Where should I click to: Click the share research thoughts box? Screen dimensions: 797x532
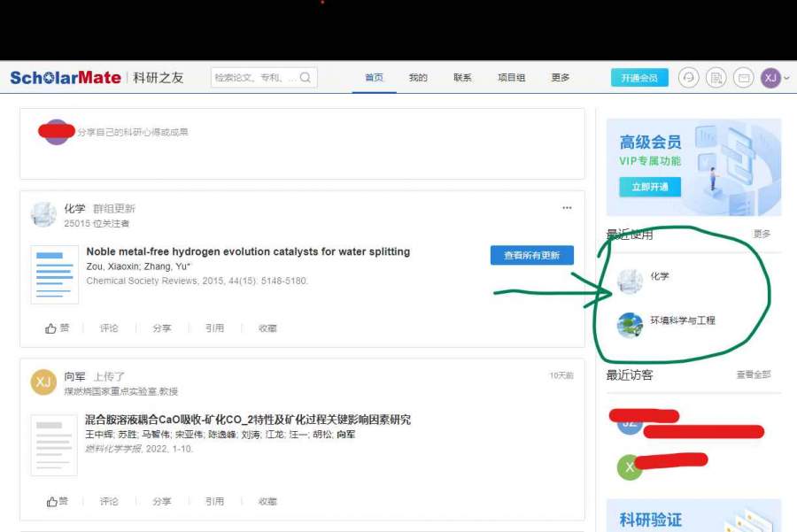302,143
